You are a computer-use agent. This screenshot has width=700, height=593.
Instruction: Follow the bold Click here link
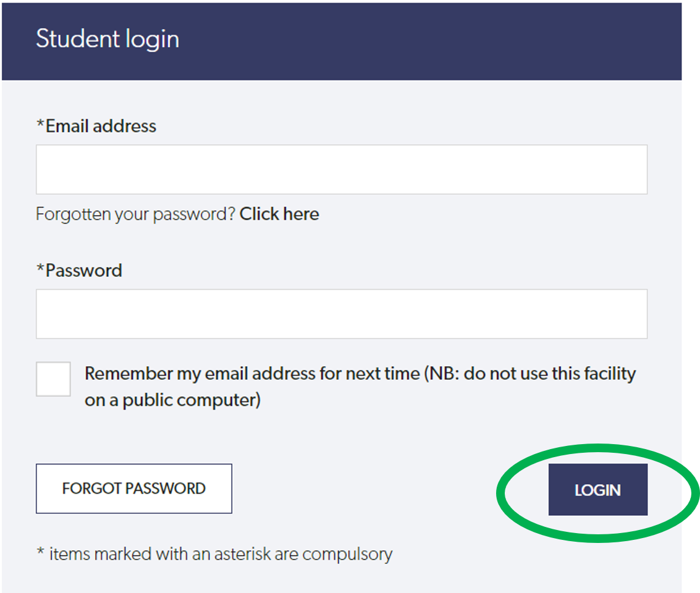click(x=279, y=214)
